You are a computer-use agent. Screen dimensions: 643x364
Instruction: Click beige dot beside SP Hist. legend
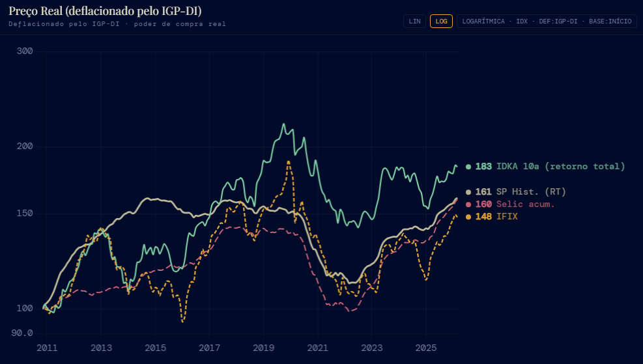click(x=468, y=192)
